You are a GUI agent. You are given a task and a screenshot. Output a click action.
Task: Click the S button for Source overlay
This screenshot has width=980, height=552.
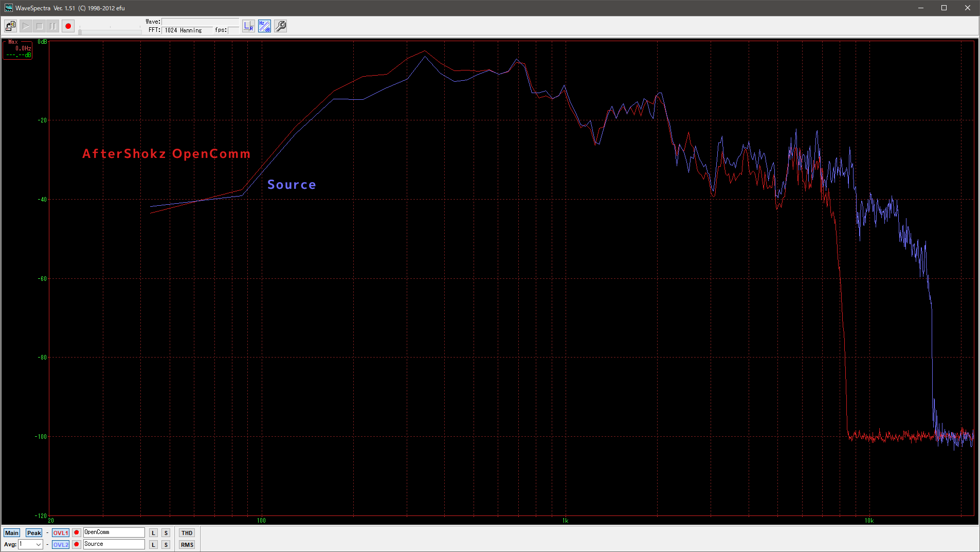pos(166,544)
